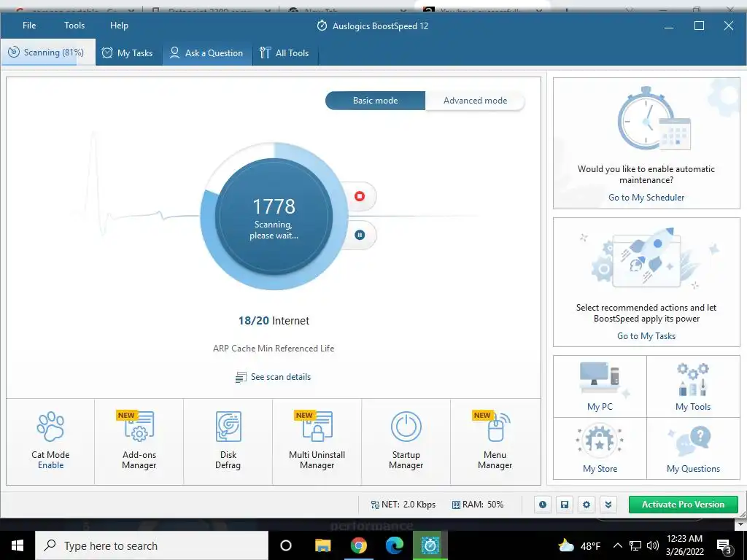Open See scan details

coord(273,377)
